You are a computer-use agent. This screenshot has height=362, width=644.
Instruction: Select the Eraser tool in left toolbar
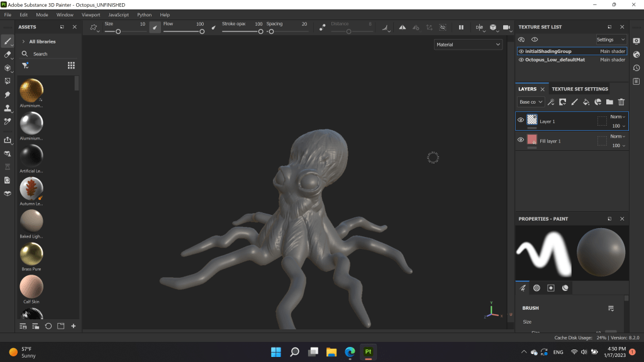8,55
